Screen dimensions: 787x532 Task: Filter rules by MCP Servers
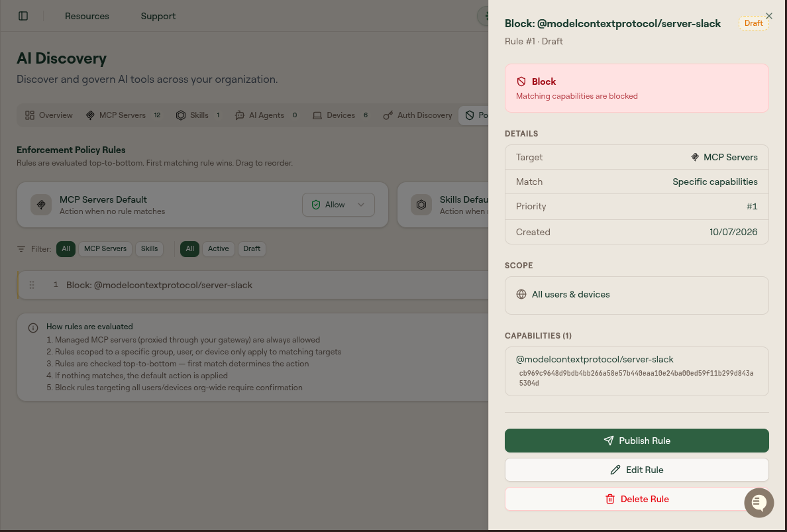point(105,249)
